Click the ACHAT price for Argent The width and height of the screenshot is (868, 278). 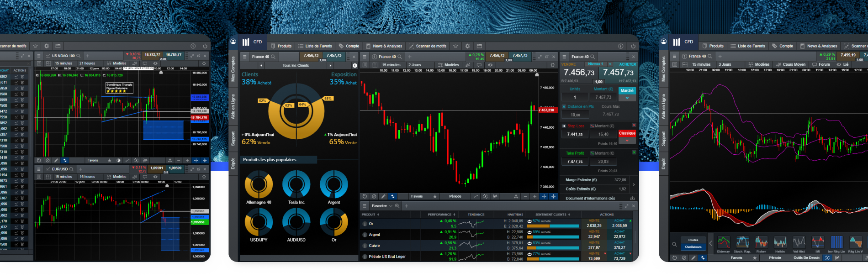[619, 236]
